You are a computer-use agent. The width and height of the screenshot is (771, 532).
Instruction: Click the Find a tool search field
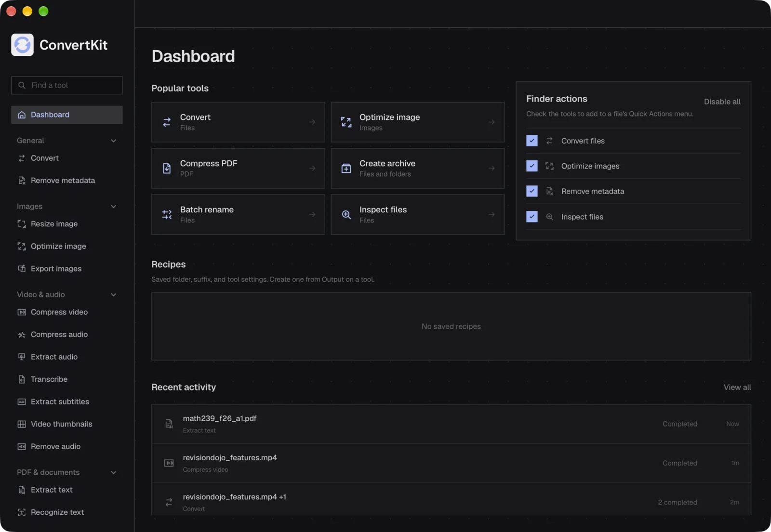[x=66, y=85]
